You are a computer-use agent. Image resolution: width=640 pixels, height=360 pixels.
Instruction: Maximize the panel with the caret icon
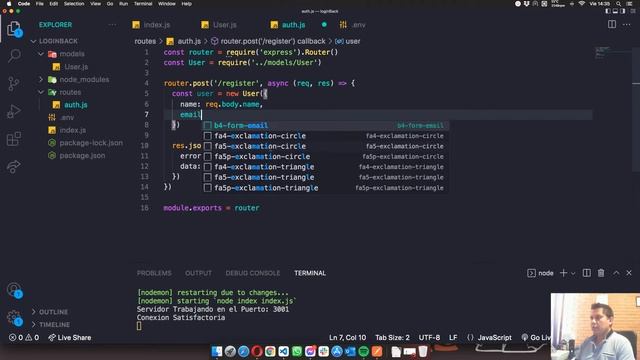[616, 273]
